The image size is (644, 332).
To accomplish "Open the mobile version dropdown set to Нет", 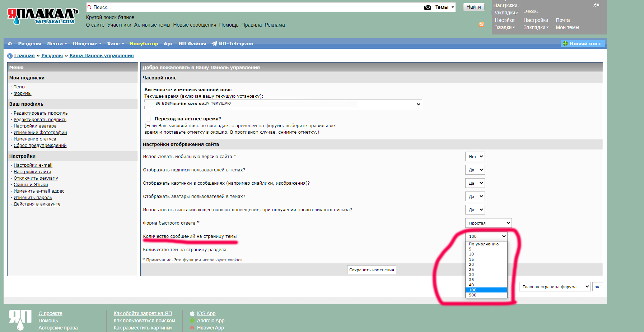I will [475, 157].
